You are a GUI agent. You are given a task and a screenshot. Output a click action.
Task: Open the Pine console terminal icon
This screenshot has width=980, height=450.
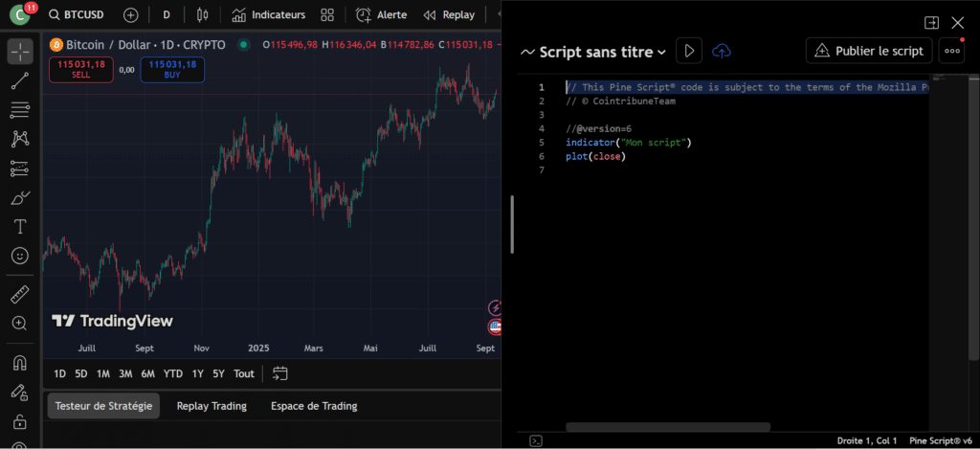point(536,440)
